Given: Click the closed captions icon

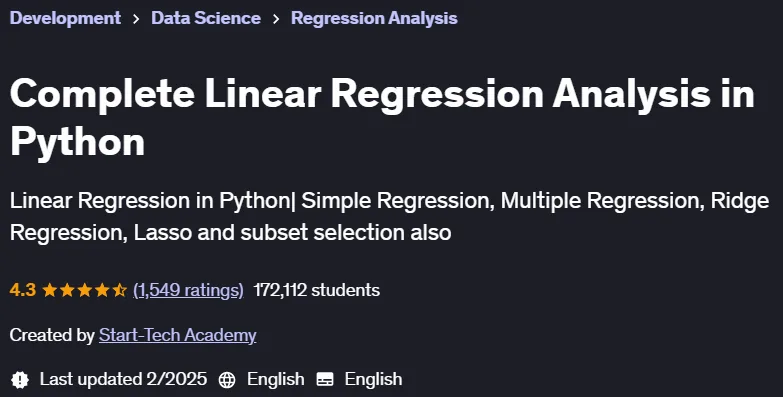Looking at the screenshot, I should (x=325, y=380).
